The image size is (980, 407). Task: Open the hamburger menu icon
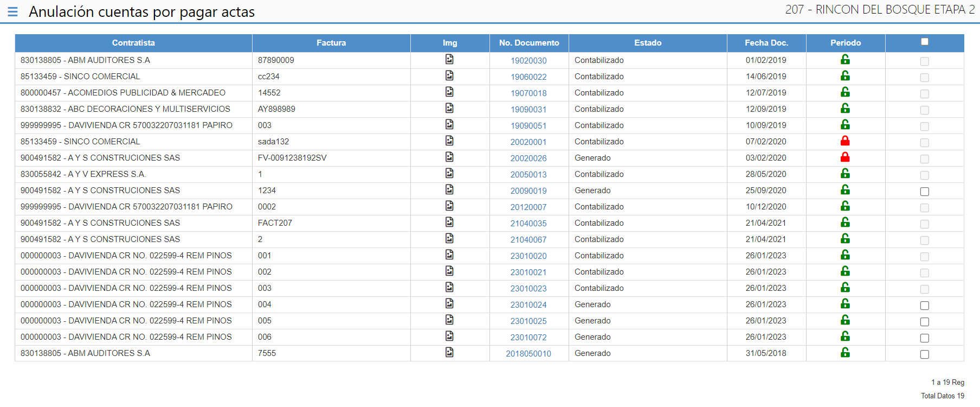coord(12,12)
